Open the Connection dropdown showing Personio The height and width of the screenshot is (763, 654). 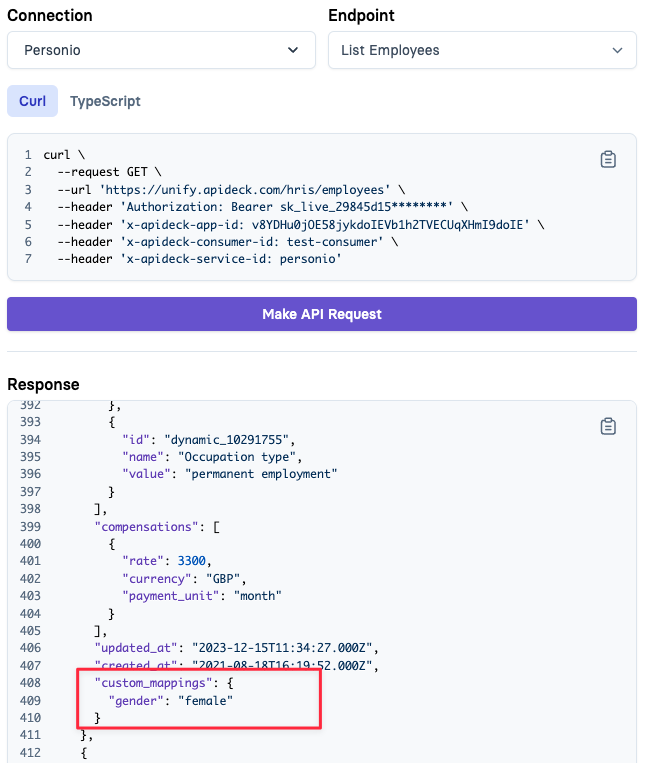coord(161,50)
